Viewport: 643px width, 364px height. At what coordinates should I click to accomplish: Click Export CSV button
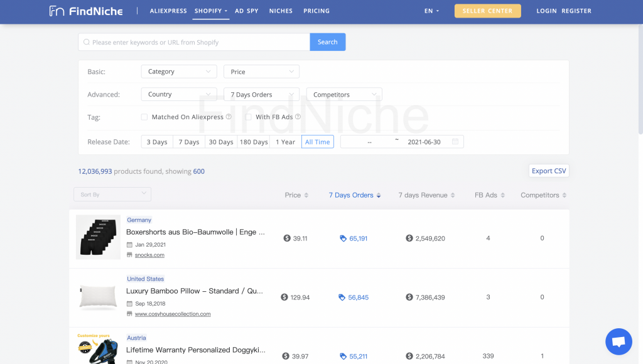click(549, 171)
